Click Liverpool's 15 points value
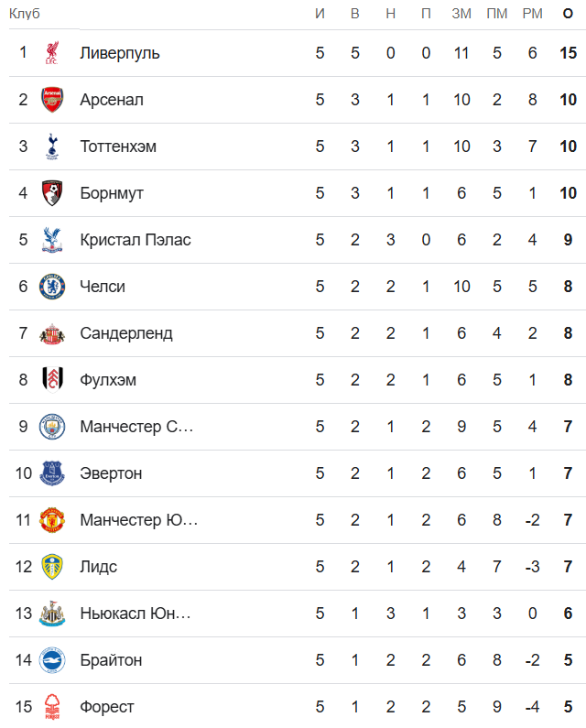This screenshot has width=586, height=728. pos(568,53)
